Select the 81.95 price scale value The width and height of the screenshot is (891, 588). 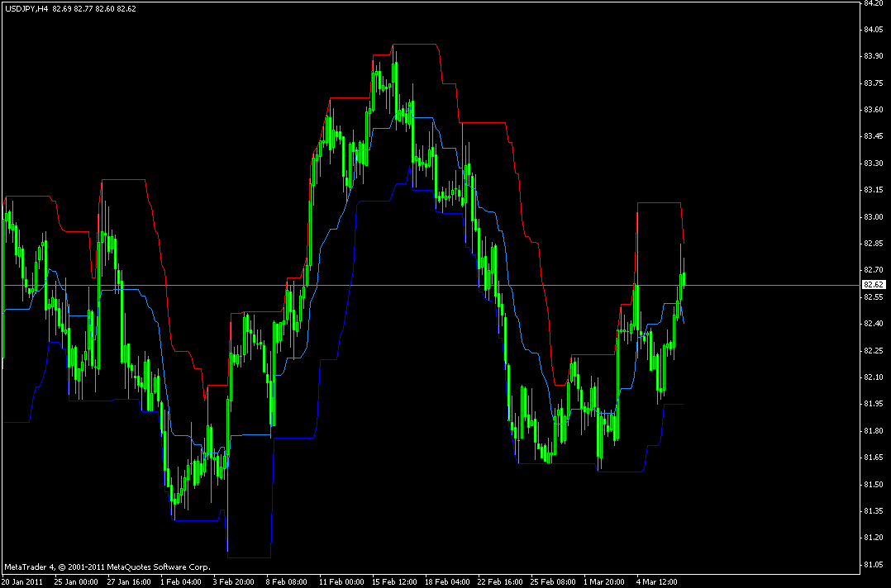point(873,404)
